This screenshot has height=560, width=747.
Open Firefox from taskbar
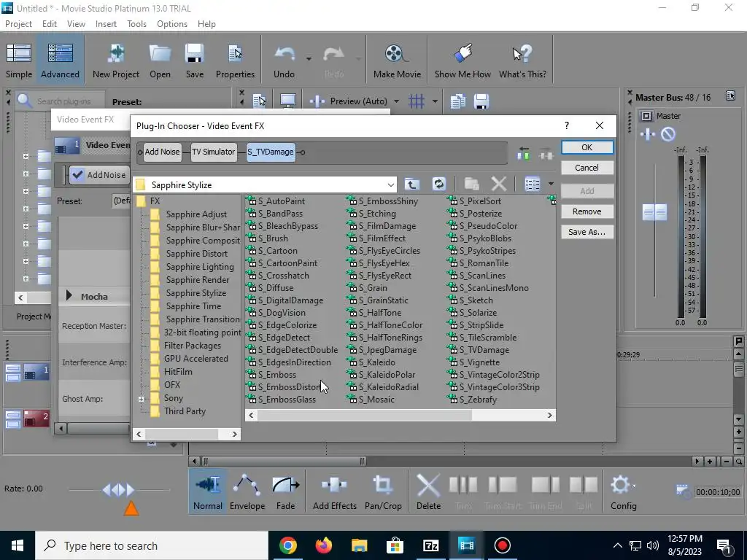pyautogui.click(x=324, y=545)
